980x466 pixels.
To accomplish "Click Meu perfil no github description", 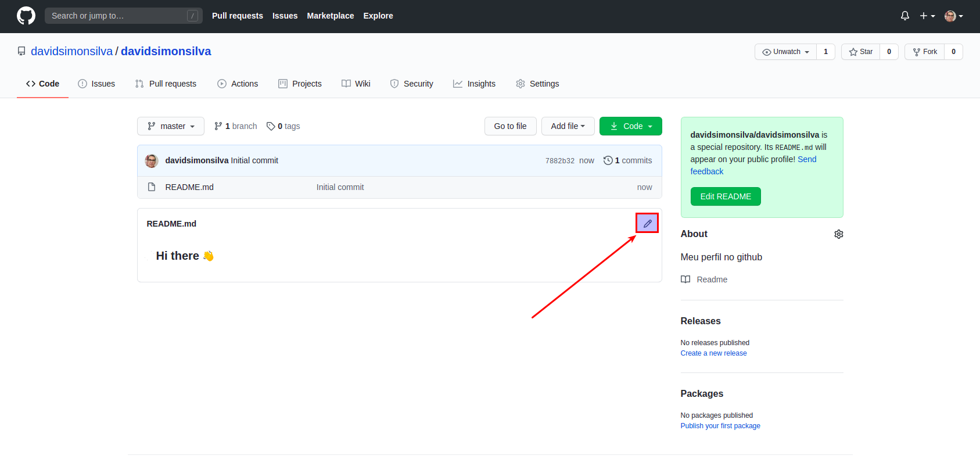I will tap(721, 257).
